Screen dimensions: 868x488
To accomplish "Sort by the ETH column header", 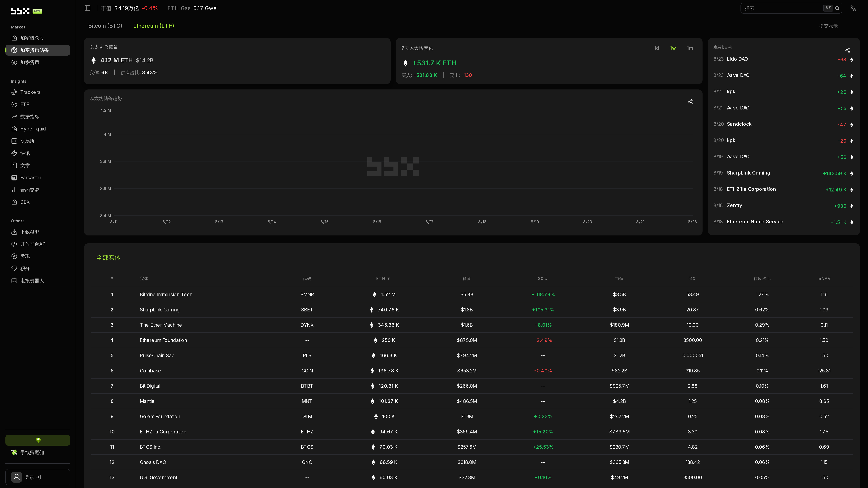I will [383, 279].
